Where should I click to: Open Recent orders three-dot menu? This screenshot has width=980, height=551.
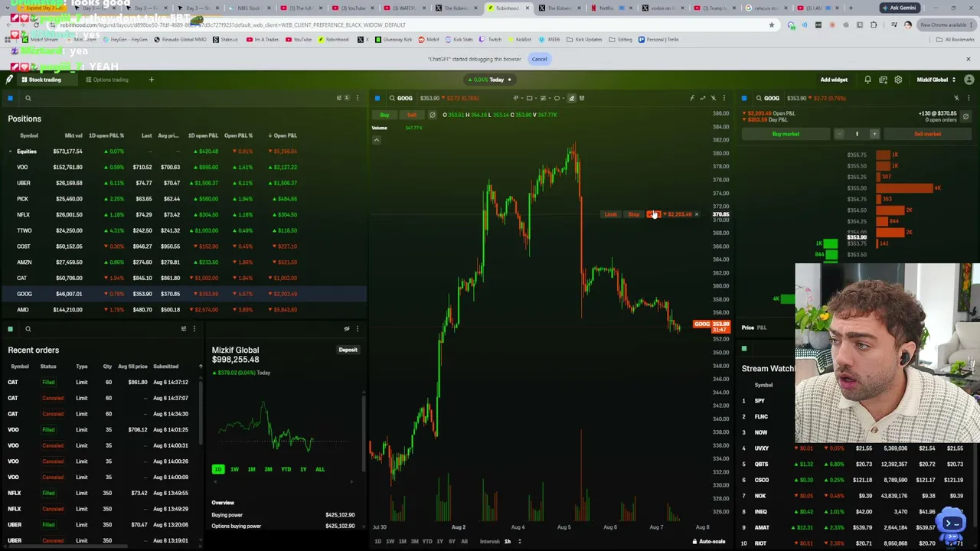tap(194, 329)
